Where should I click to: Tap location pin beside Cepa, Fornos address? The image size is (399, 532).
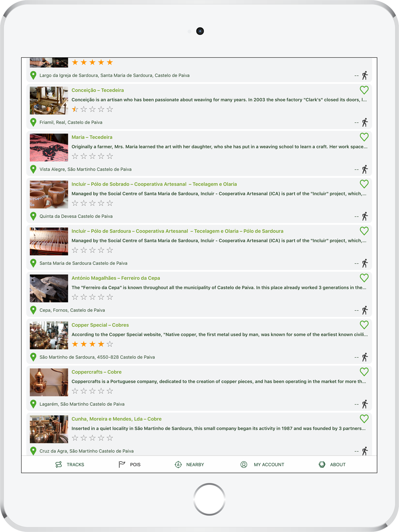(34, 310)
